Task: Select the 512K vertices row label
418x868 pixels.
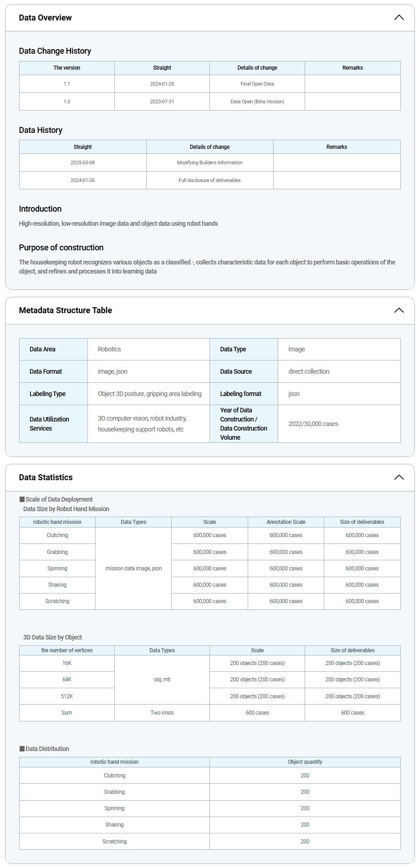Action: pyautogui.click(x=67, y=696)
